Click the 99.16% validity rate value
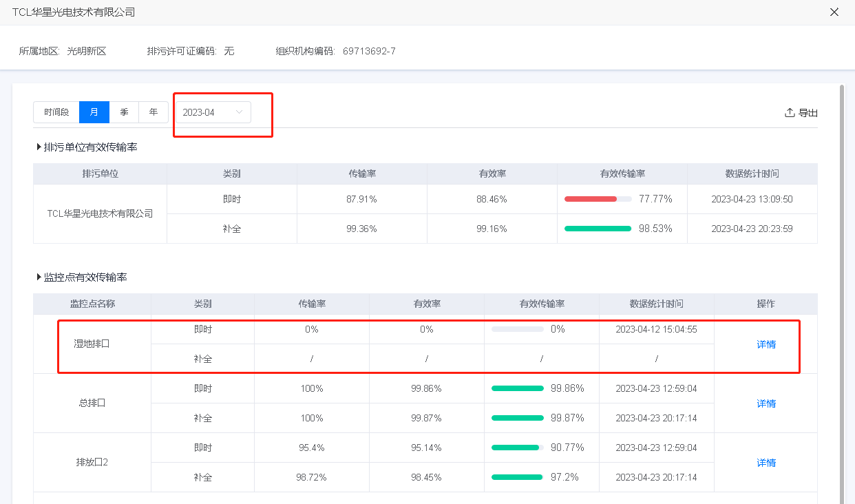Image resolution: width=855 pixels, height=504 pixels. 492,229
